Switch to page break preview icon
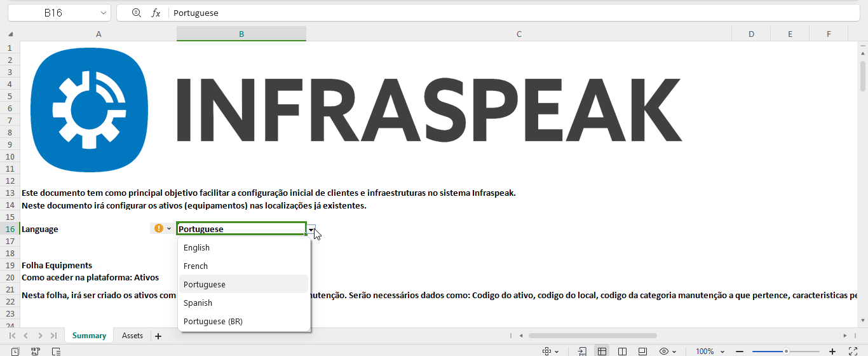Image resolution: width=868 pixels, height=356 pixels. (x=622, y=351)
